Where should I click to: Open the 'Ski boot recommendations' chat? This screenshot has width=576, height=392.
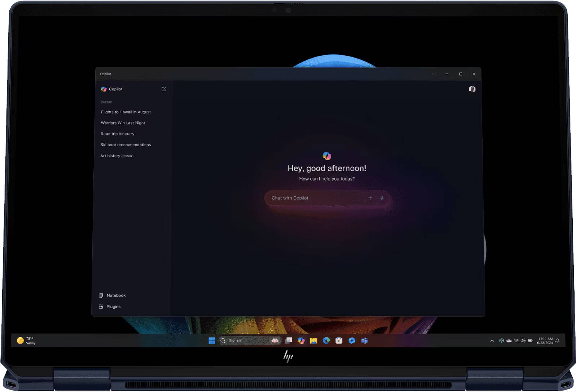pos(126,145)
